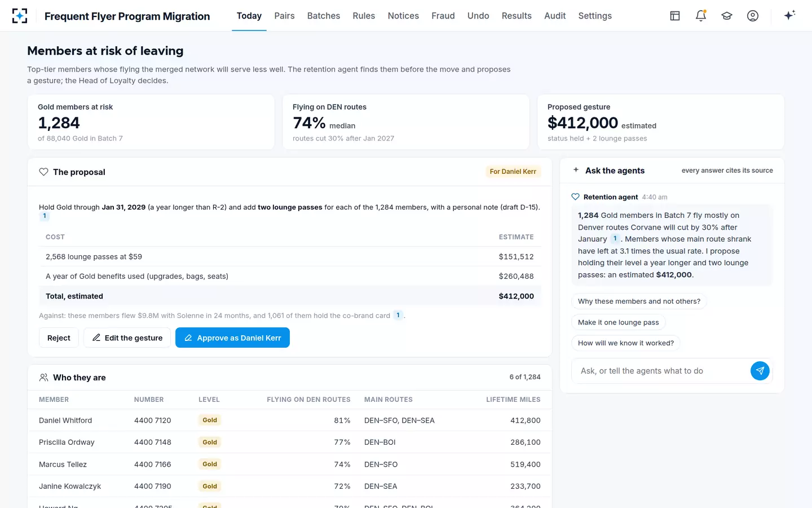Image resolution: width=812 pixels, height=508 pixels.
Task: Click the 6 of 1,284 count
Action: tap(525, 377)
